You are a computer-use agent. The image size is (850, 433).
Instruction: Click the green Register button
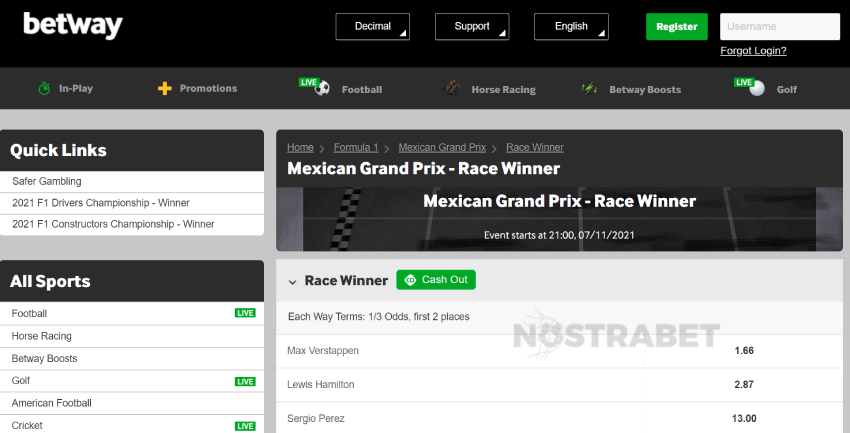point(677,27)
